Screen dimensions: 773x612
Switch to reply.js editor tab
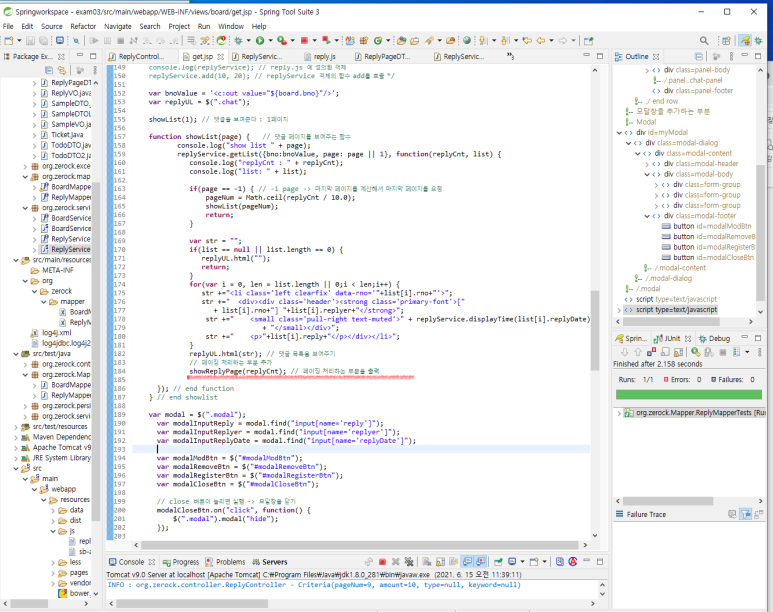pyautogui.click(x=319, y=56)
